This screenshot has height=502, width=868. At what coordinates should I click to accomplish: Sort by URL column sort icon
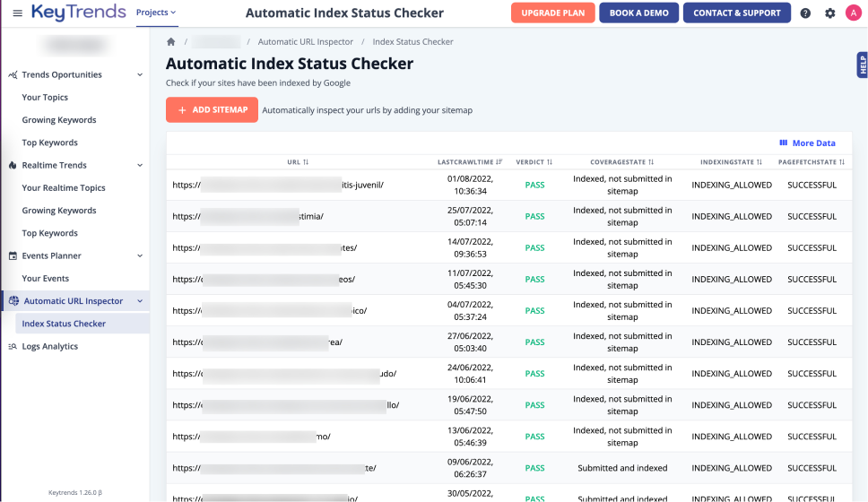pos(306,162)
